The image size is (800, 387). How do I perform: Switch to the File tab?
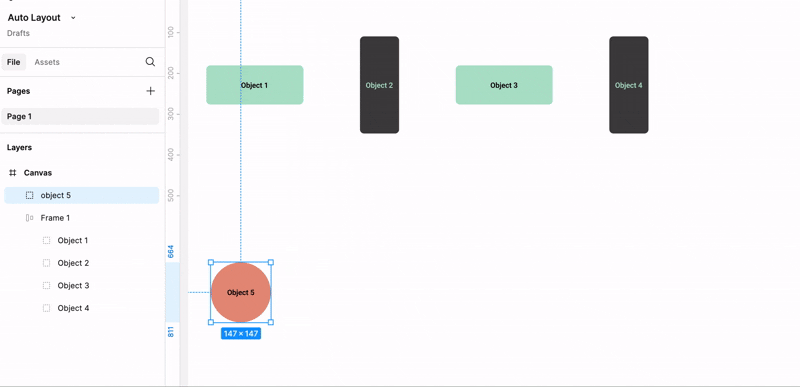[x=13, y=62]
